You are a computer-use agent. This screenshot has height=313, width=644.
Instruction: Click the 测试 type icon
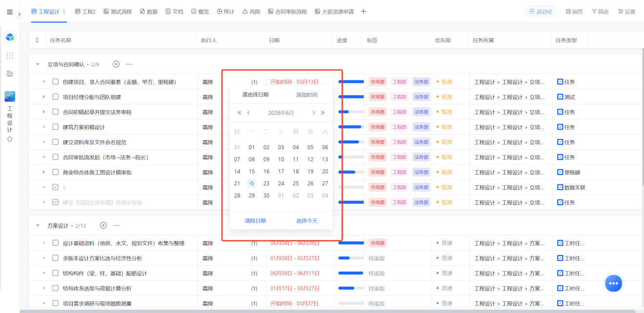tap(560, 97)
